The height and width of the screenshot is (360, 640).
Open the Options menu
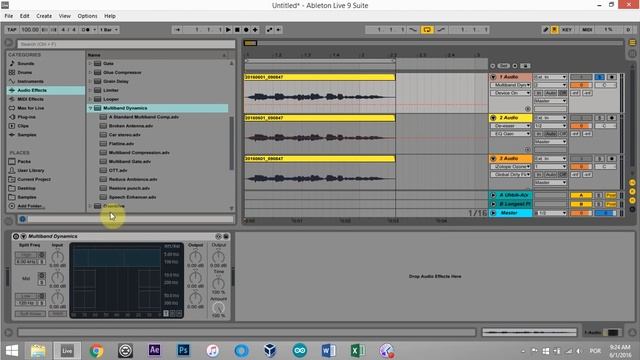pos(87,16)
